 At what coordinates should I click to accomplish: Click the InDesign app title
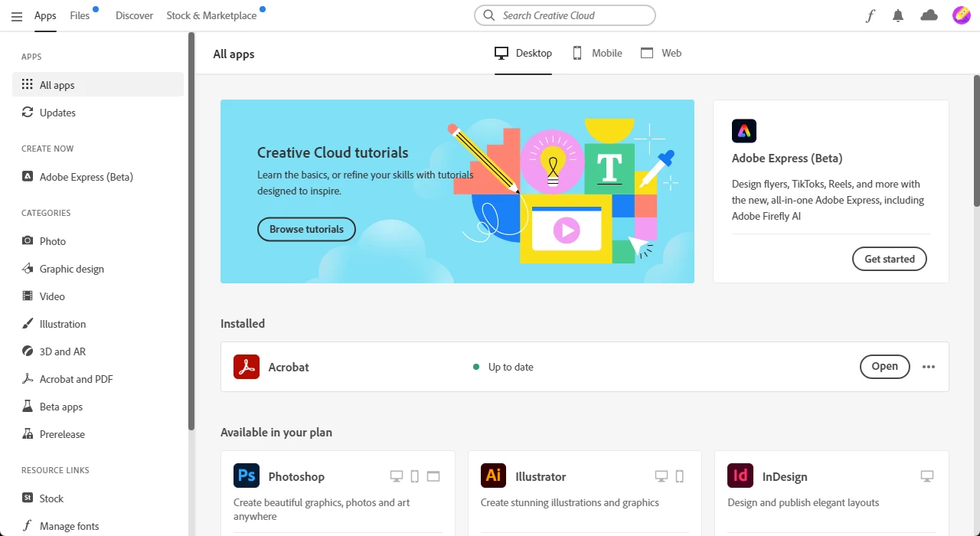coord(785,476)
